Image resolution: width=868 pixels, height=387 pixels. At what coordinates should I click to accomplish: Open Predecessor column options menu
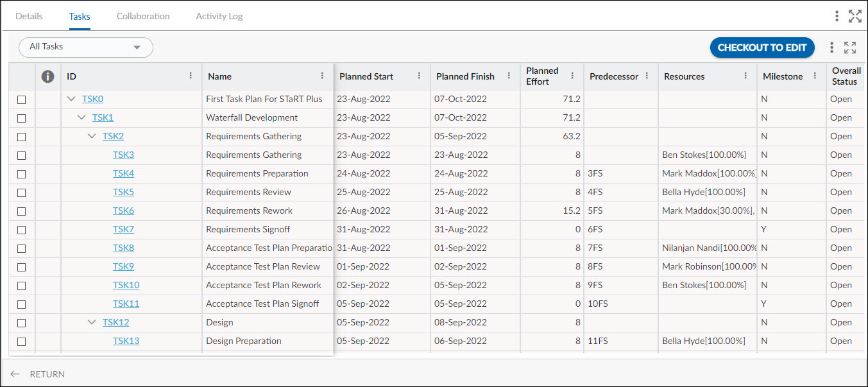(x=647, y=76)
